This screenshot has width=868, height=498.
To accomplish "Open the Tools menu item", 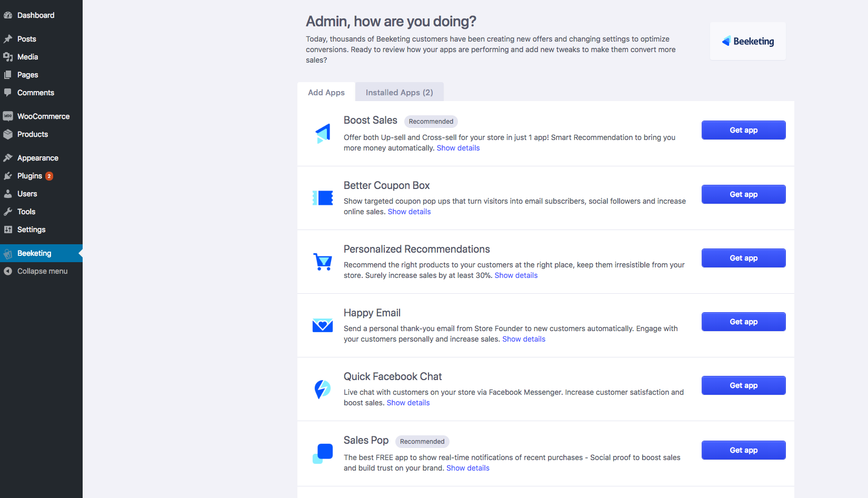I will (41, 212).
